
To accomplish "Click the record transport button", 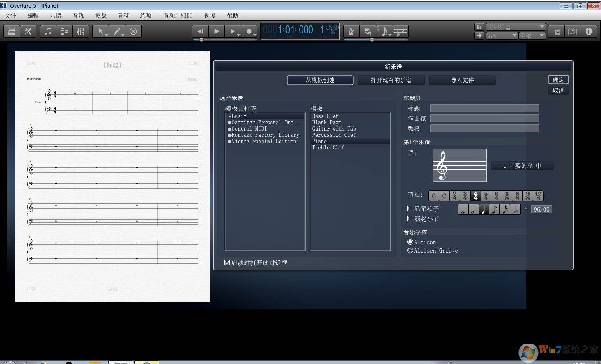I will point(249,31).
